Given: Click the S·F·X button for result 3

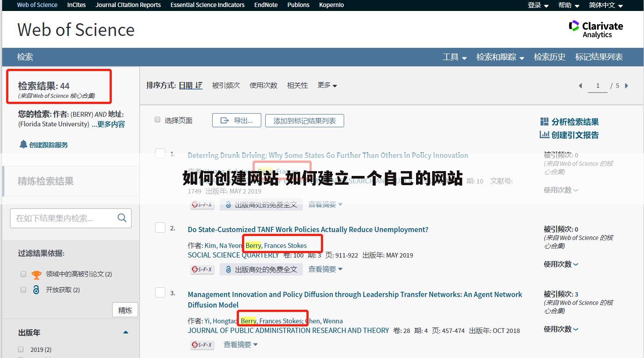Looking at the screenshot, I should pos(202,345).
